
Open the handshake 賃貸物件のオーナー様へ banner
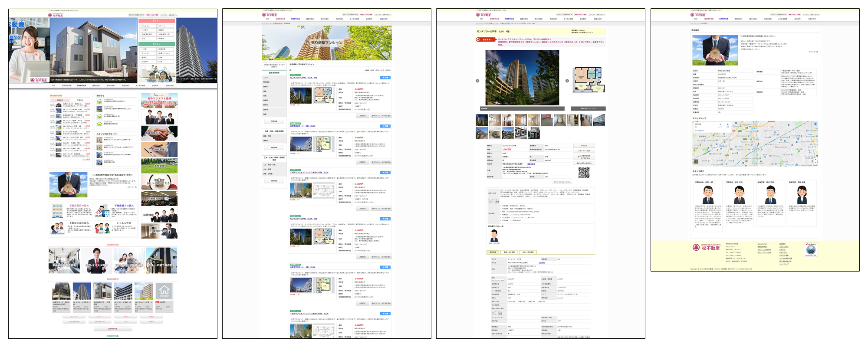(x=159, y=134)
